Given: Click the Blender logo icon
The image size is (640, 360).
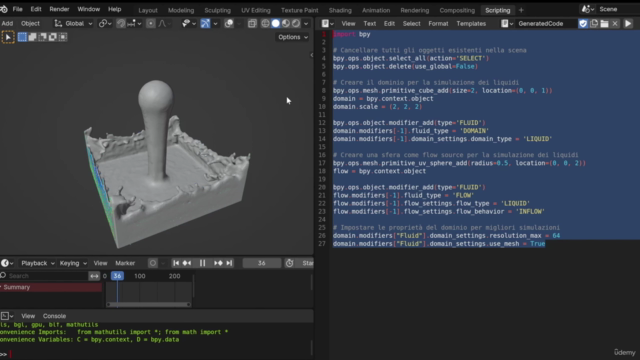Looking at the screenshot, I should tap(4, 9).
